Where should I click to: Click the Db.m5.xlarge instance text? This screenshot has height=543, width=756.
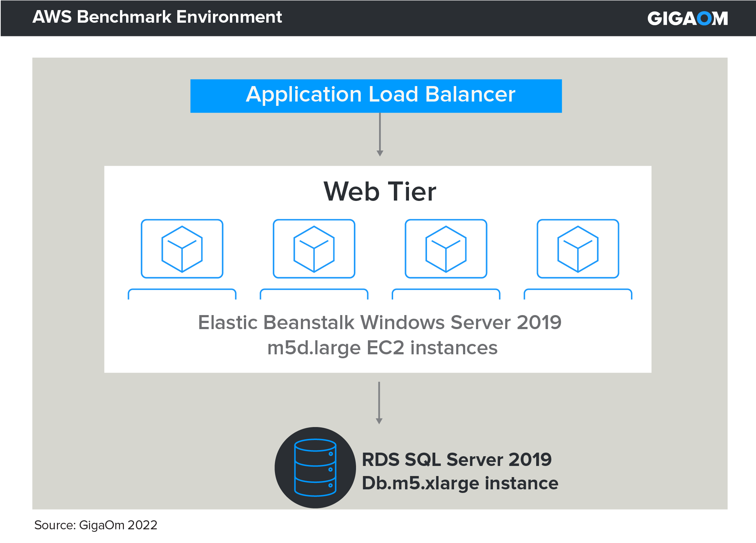tap(460, 483)
